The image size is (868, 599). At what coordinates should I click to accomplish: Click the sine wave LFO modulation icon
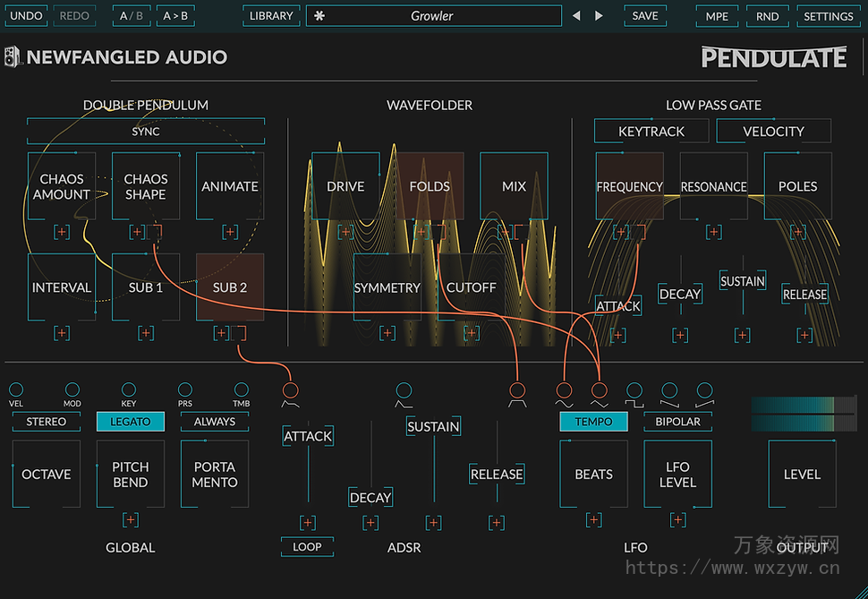(x=565, y=391)
